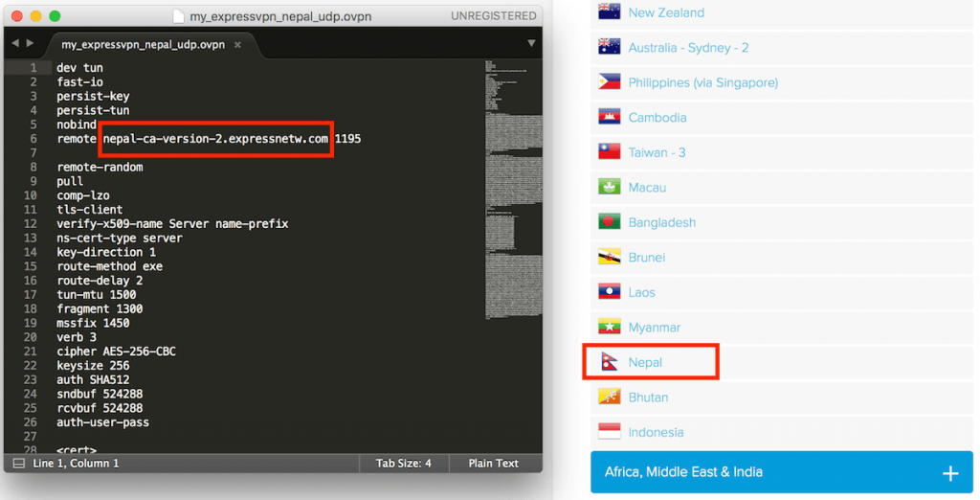Open the Laos server link
This screenshot has width=980, height=500.
642,293
